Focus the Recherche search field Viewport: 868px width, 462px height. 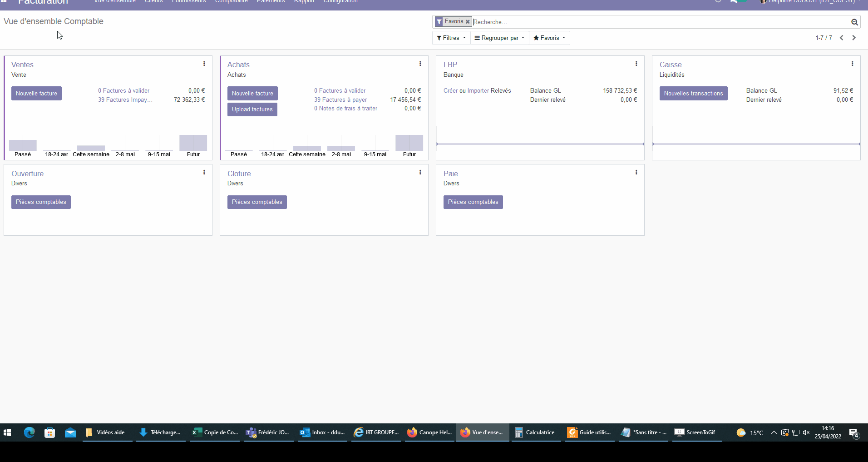(658, 22)
